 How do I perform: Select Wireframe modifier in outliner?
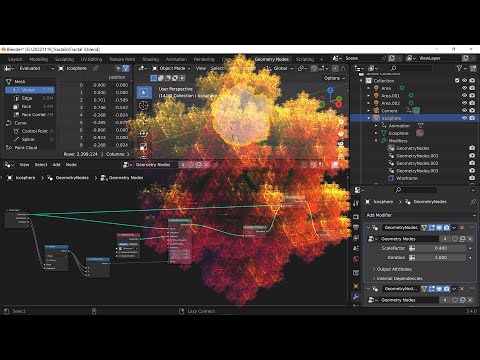coord(407,178)
